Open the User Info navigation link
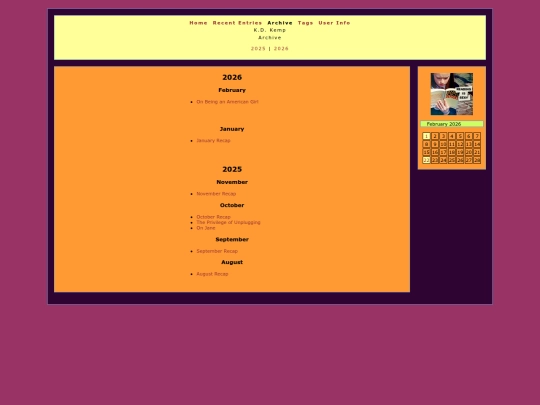540x405 pixels. (334, 23)
